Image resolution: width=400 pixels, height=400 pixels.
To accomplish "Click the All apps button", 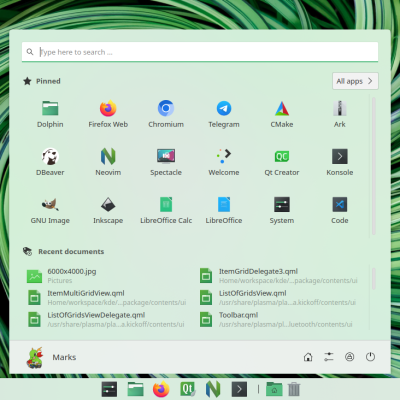I will pyautogui.click(x=355, y=81).
